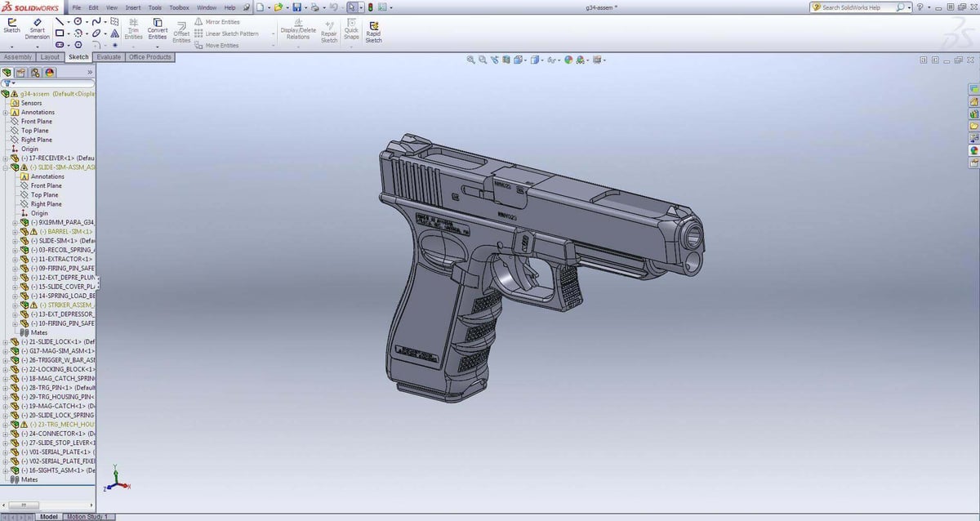Open the PropertyManager tab icon

coord(21,72)
